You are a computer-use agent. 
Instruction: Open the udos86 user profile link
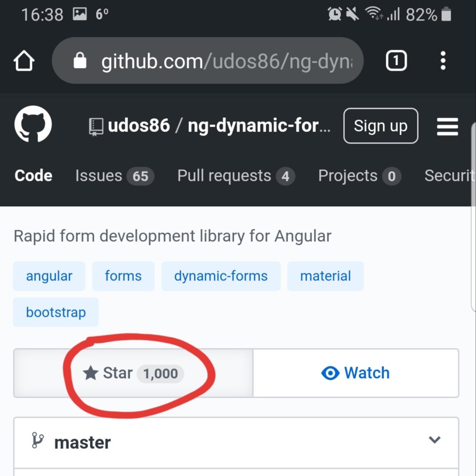coord(139,125)
